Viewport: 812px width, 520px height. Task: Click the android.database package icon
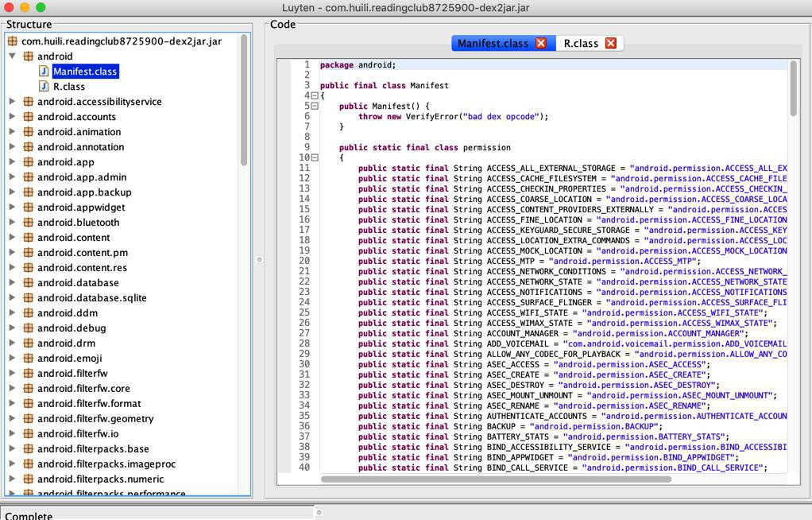[x=29, y=282]
